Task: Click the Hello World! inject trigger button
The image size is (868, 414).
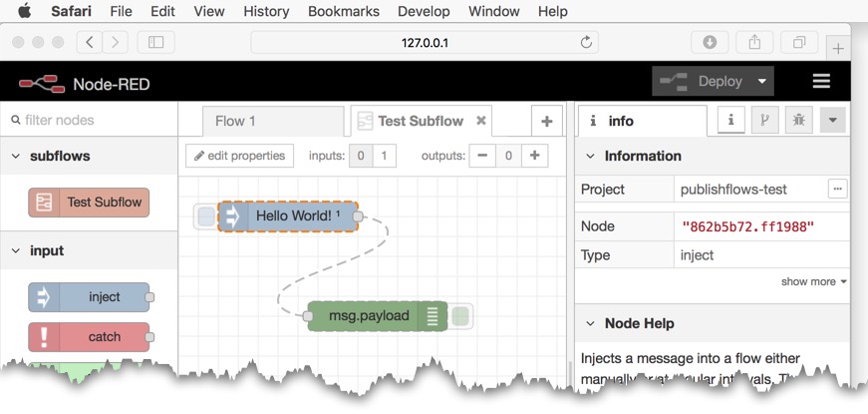Action: (206, 216)
